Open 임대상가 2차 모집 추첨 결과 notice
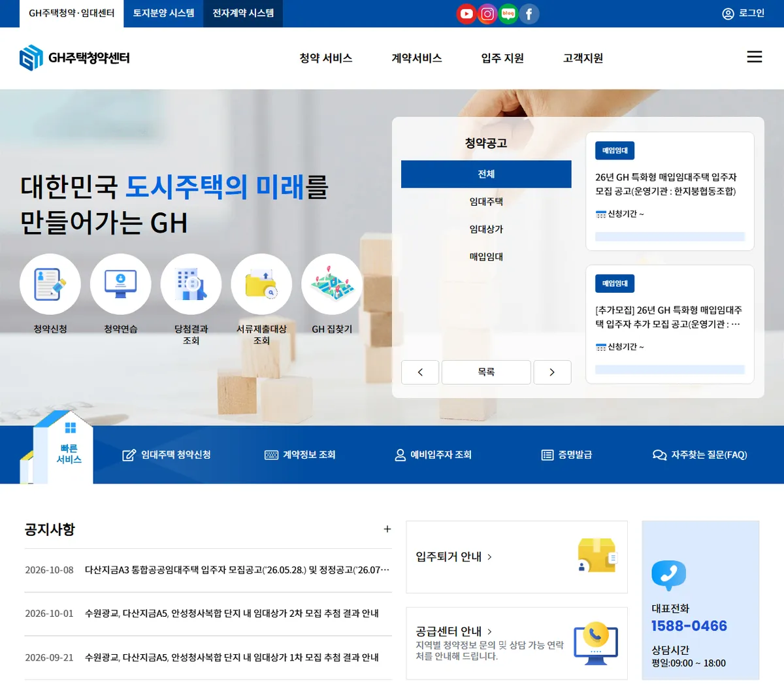This screenshot has height=692, width=784. point(232,614)
